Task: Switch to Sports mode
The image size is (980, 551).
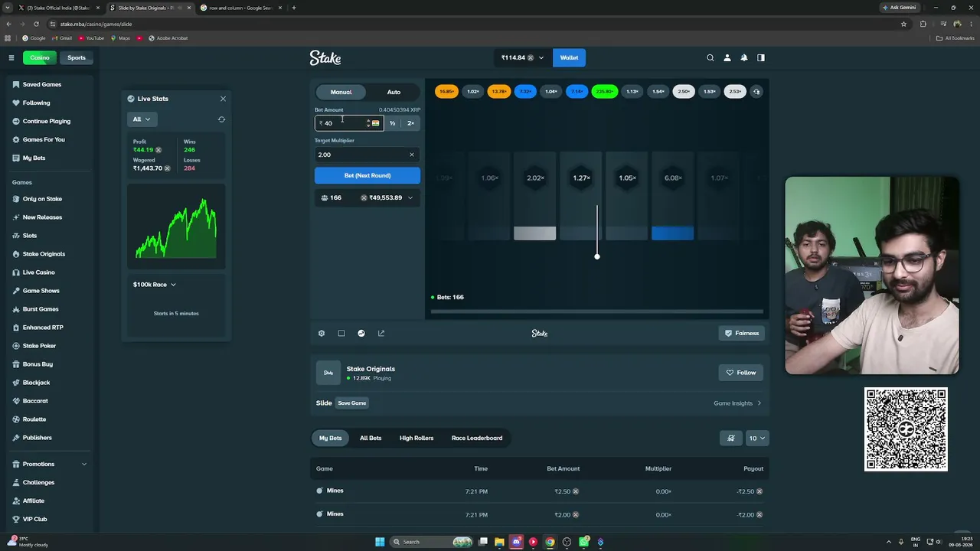Action: (x=77, y=57)
